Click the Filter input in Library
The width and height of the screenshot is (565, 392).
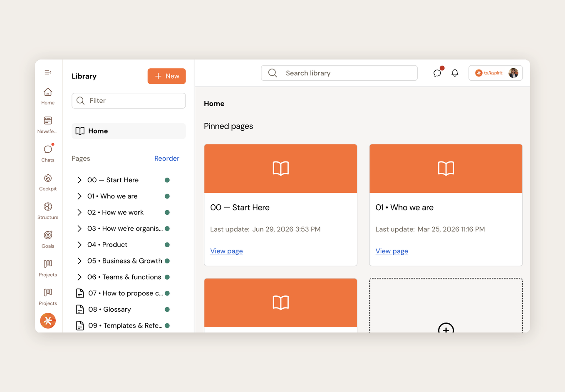click(x=129, y=101)
